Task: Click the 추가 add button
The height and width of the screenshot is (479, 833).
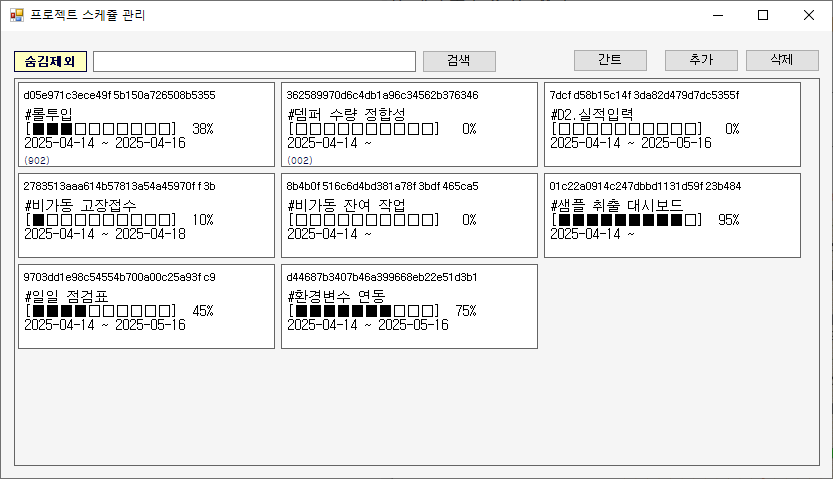Action: [701, 60]
